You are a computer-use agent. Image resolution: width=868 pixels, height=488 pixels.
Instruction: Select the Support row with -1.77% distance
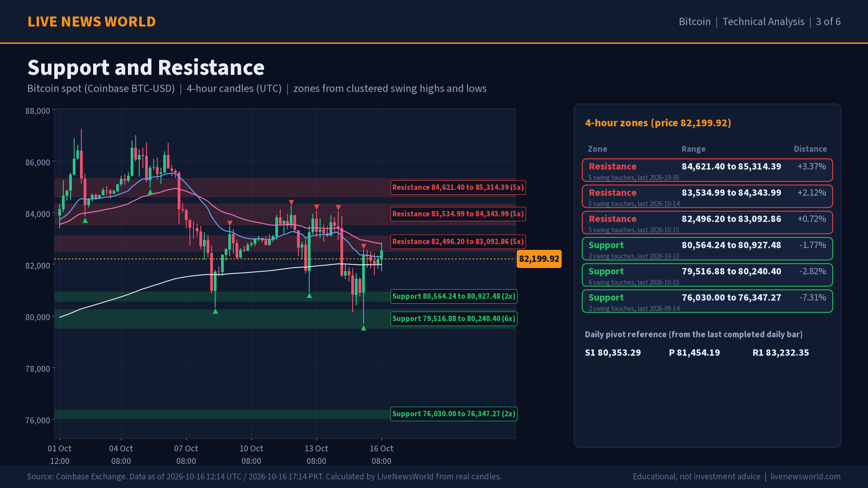coord(708,249)
